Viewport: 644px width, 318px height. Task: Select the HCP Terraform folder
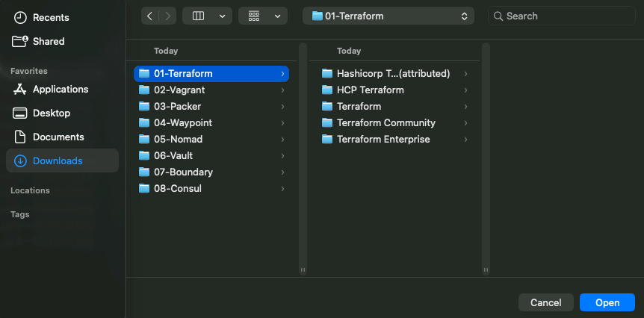(370, 90)
